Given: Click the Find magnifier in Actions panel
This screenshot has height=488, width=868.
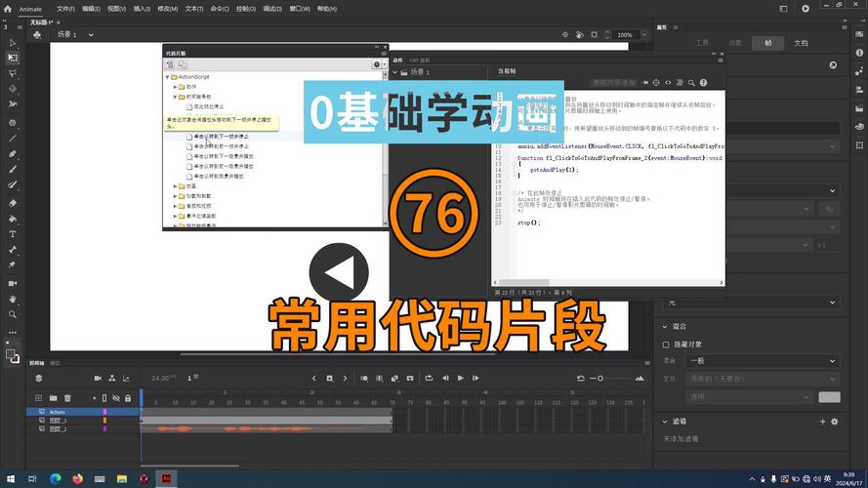Looking at the screenshot, I should (691, 82).
